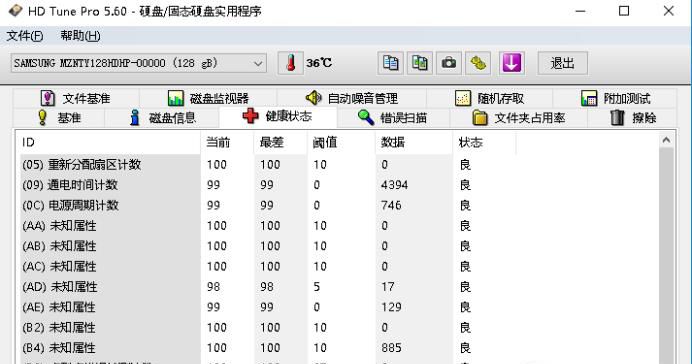Click the camera save screenshot icon
The width and height of the screenshot is (692, 364).
[x=449, y=63]
